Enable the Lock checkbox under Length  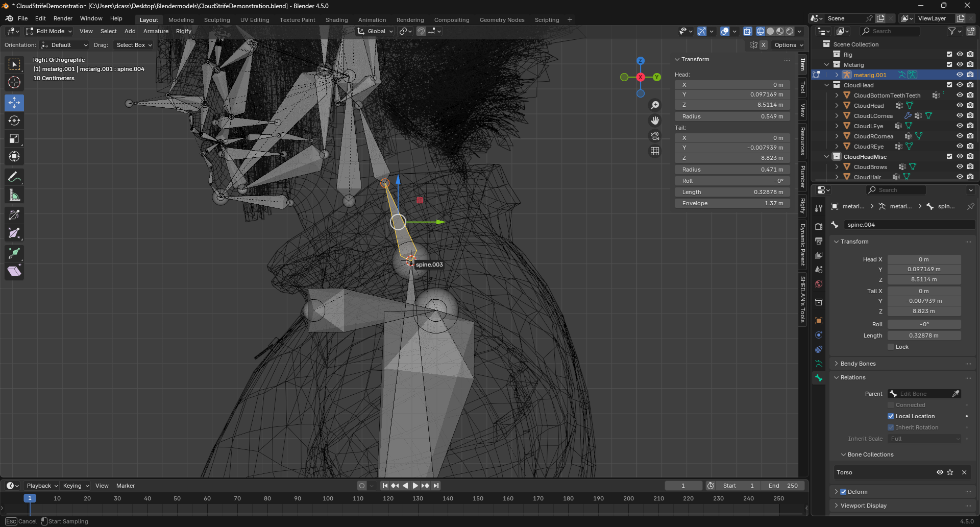pyautogui.click(x=891, y=347)
